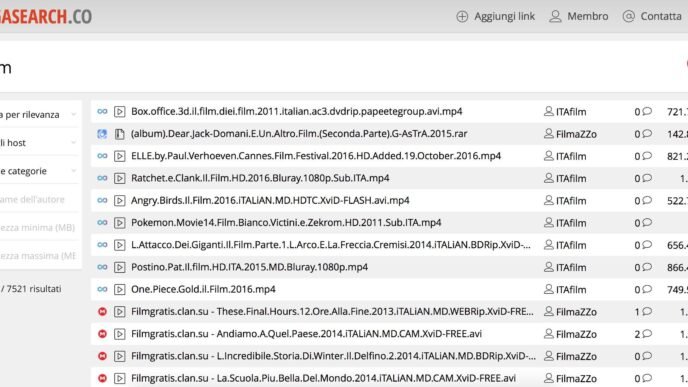This screenshot has height=387, width=688.
Task: Click the video file icon for Box.office.3d row
Action: click(x=119, y=111)
